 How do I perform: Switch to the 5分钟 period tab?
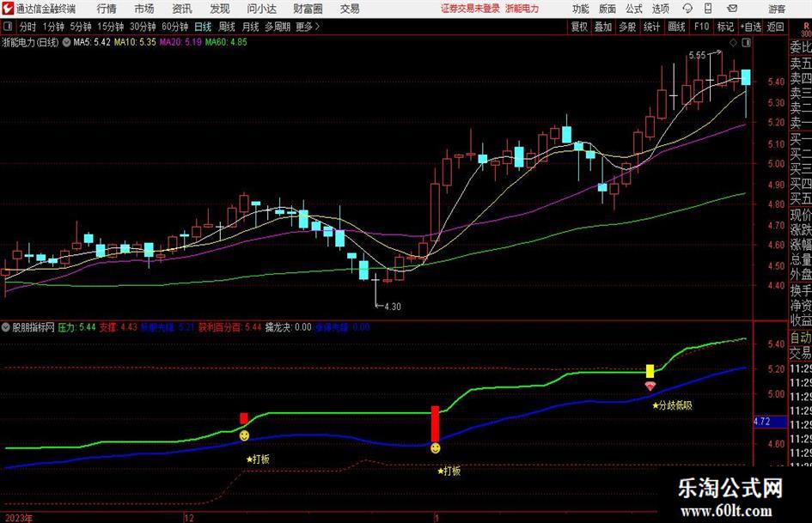(x=80, y=27)
